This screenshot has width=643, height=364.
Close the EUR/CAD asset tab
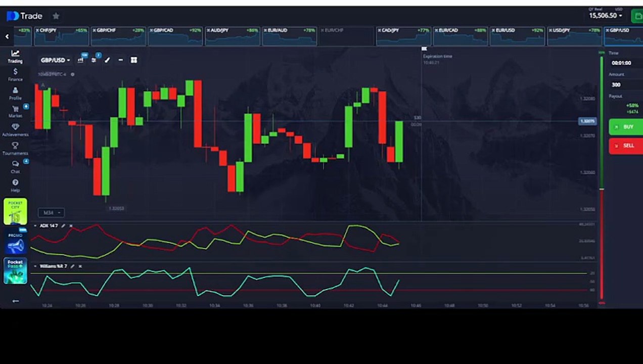(437, 30)
